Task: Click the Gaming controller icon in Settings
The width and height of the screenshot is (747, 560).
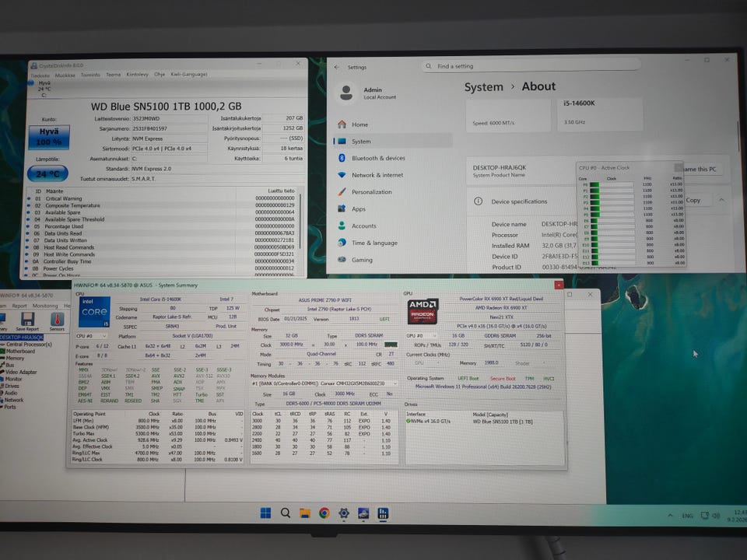Action: 342,260
